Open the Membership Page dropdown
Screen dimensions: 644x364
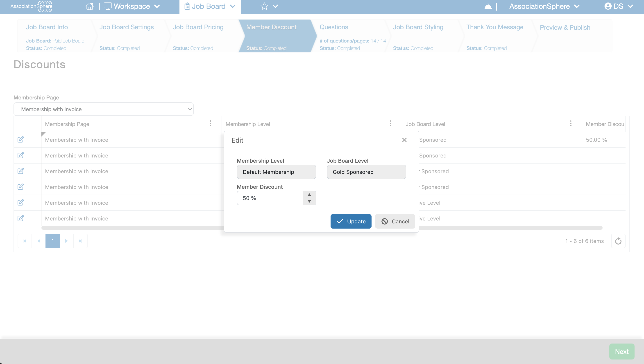104,109
